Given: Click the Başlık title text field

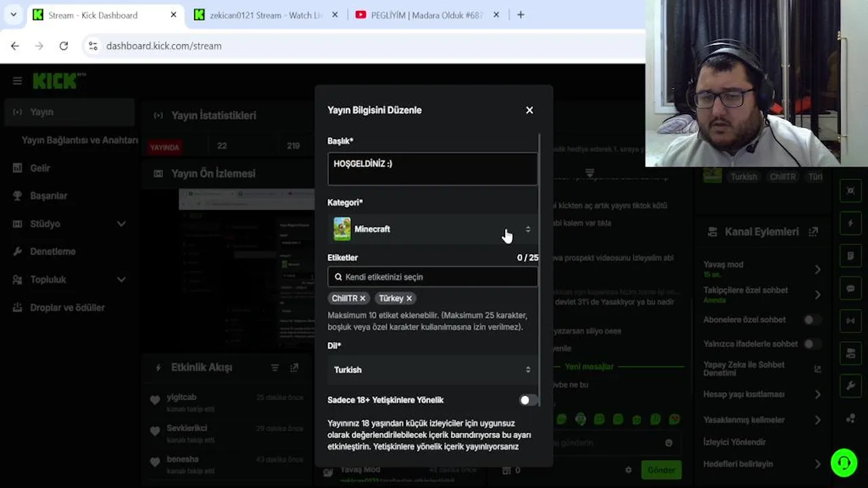Looking at the screenshot, I should (x=432, y=168).
